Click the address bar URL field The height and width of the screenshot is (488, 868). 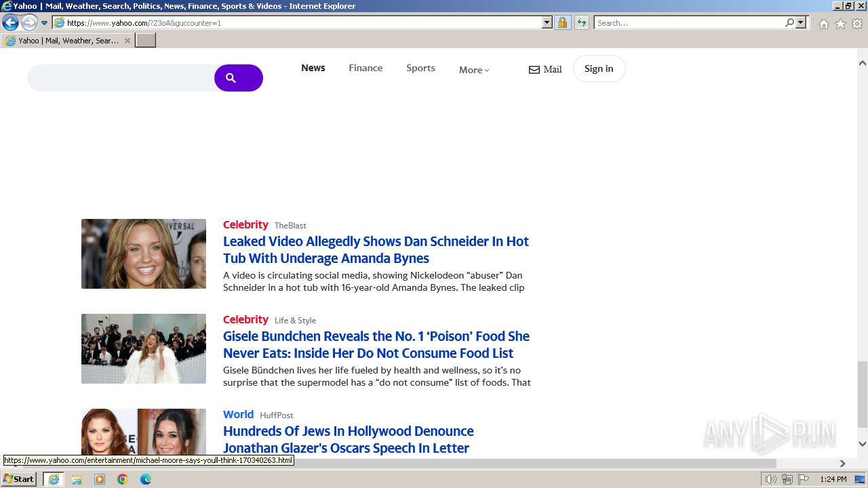pos(303,23)
